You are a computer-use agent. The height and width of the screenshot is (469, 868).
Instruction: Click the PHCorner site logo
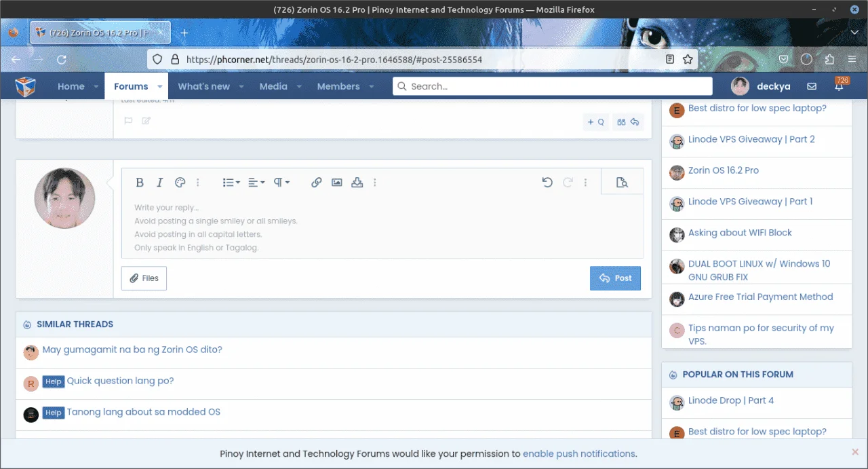[x=25, y=86]
